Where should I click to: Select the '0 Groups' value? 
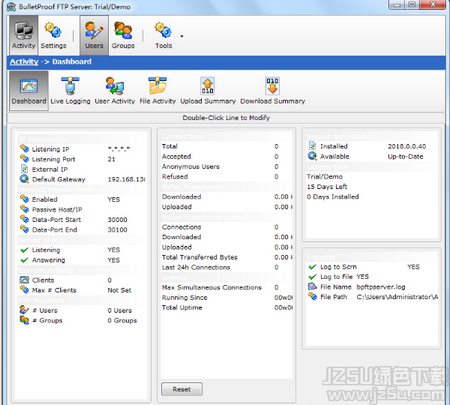point(122,320)
